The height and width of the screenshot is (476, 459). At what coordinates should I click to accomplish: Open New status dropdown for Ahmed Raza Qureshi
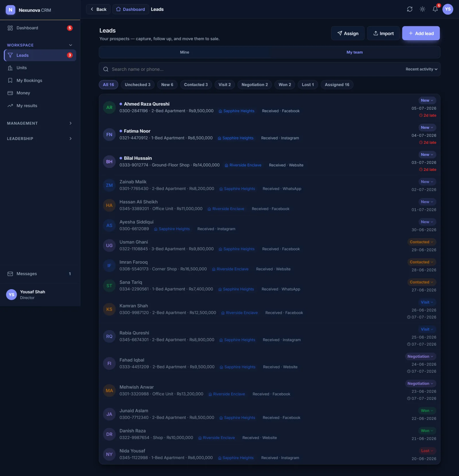(x=427, y=100)
